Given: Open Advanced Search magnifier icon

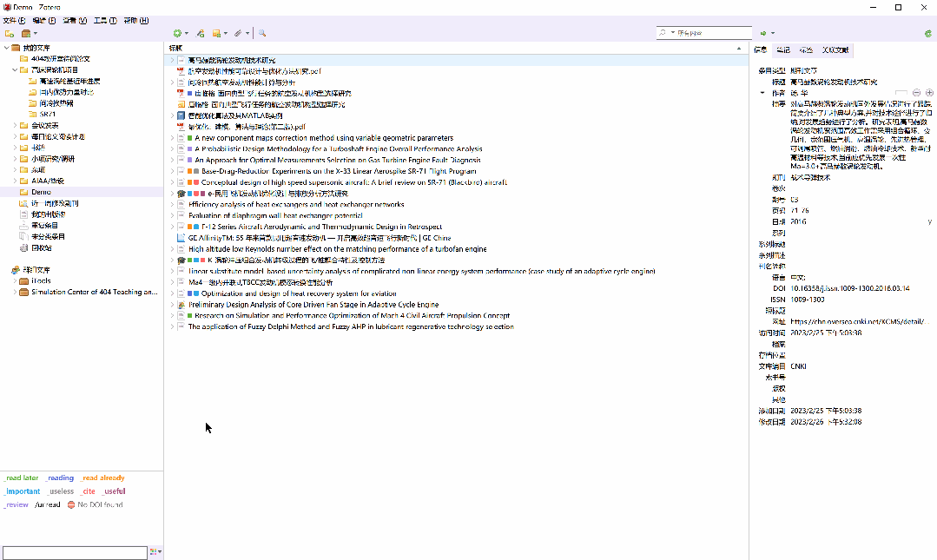Looking at the screenshot, I should 261,34.
